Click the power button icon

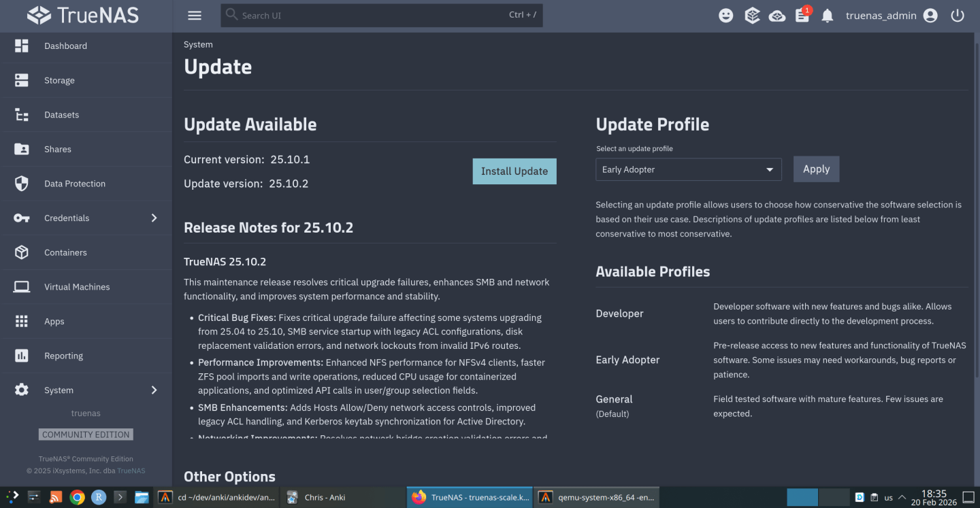[957, 15]
